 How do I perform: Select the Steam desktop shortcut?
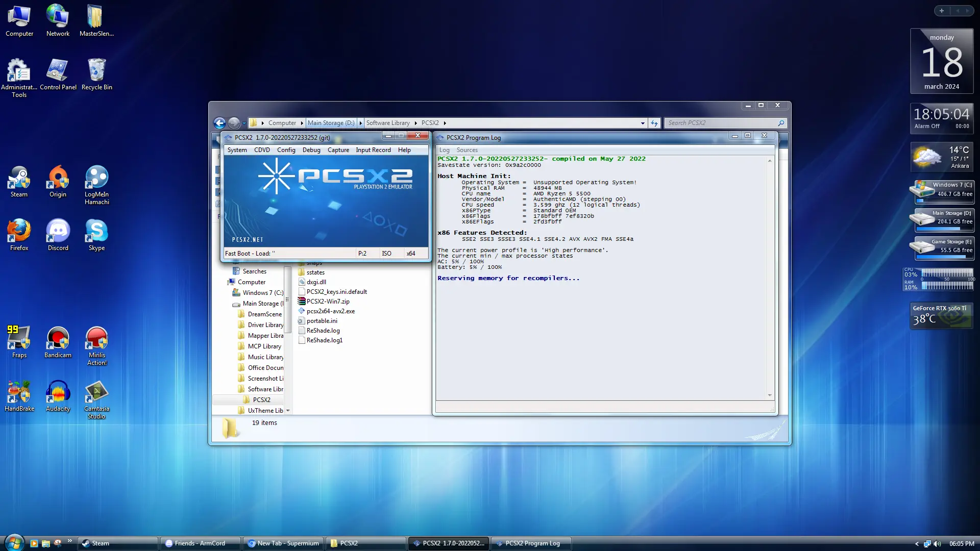click(x=19, y=182)
